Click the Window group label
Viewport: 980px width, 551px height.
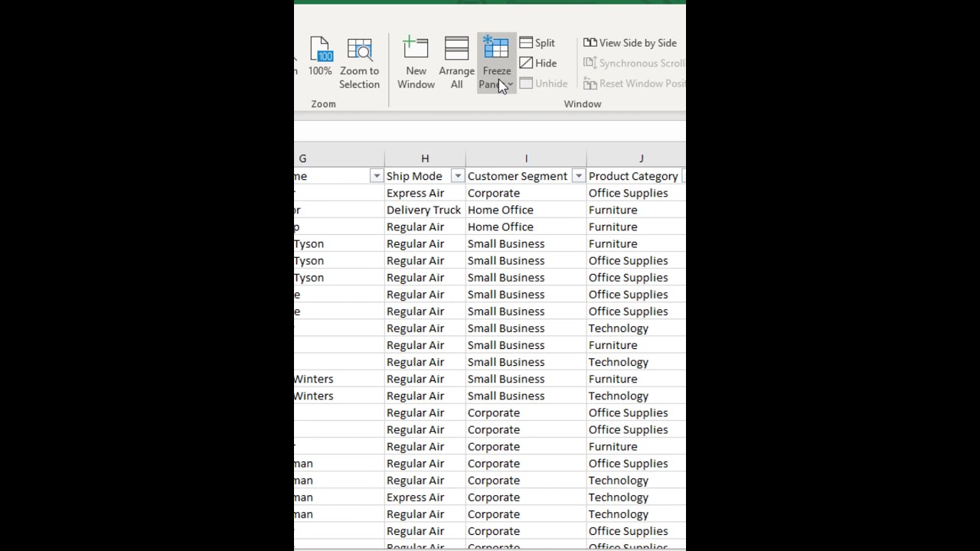point(583,104)
